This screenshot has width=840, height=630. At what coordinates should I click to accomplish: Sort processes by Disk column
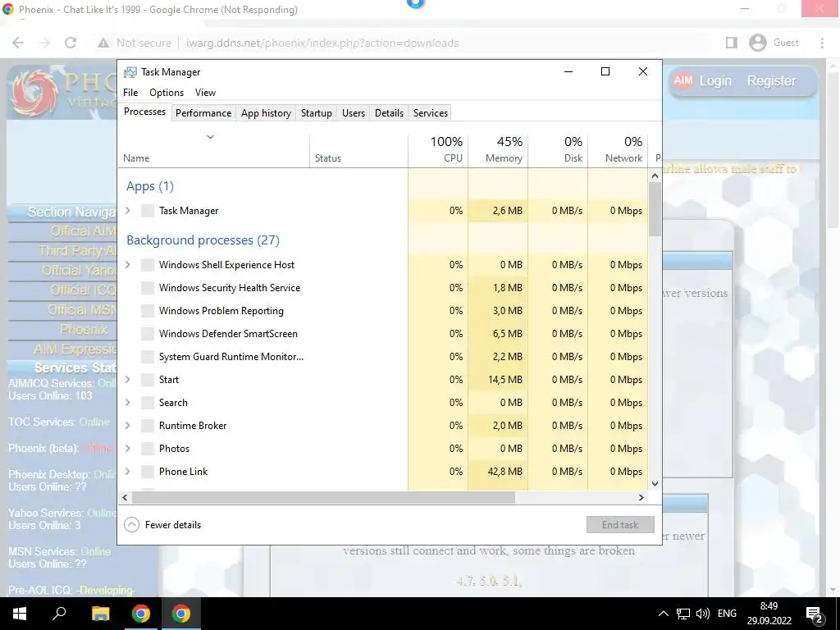[x=558, y=150]
